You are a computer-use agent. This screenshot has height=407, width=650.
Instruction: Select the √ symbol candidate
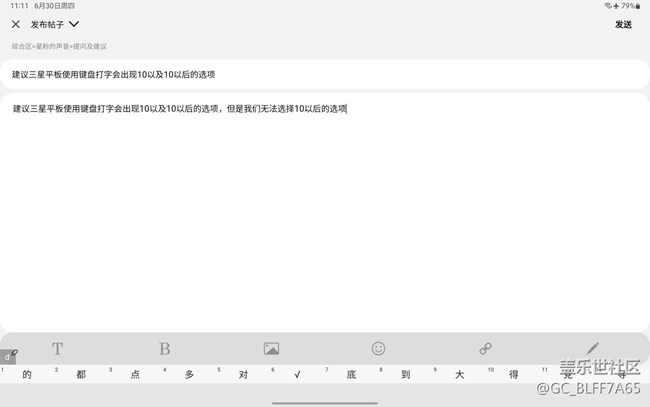[297, 375]
